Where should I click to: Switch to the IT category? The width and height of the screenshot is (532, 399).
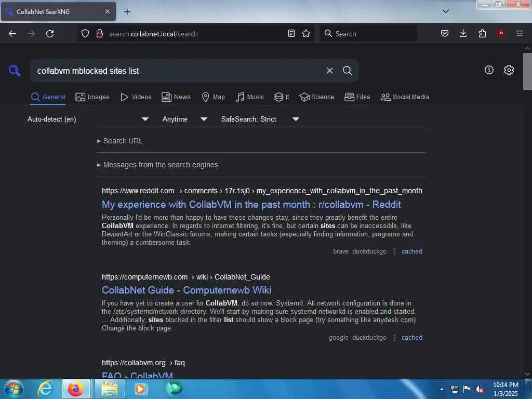[x=282, y=97]
